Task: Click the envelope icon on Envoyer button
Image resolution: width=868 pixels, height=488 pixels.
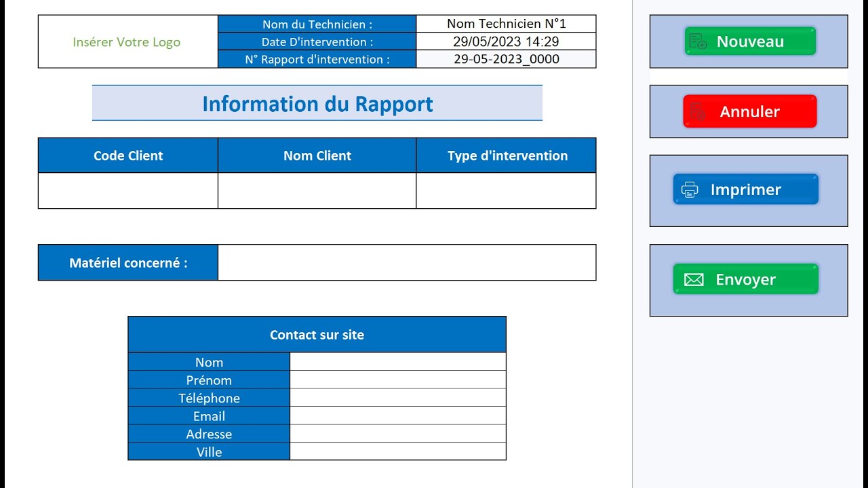Action: pos(694,279)
